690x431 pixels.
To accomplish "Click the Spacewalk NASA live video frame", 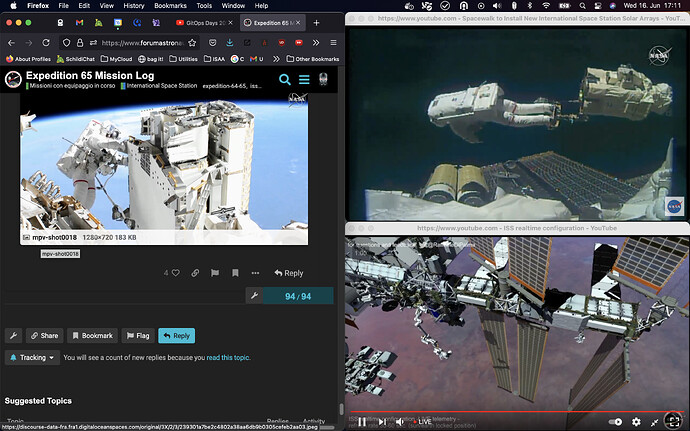I will 517,123.
